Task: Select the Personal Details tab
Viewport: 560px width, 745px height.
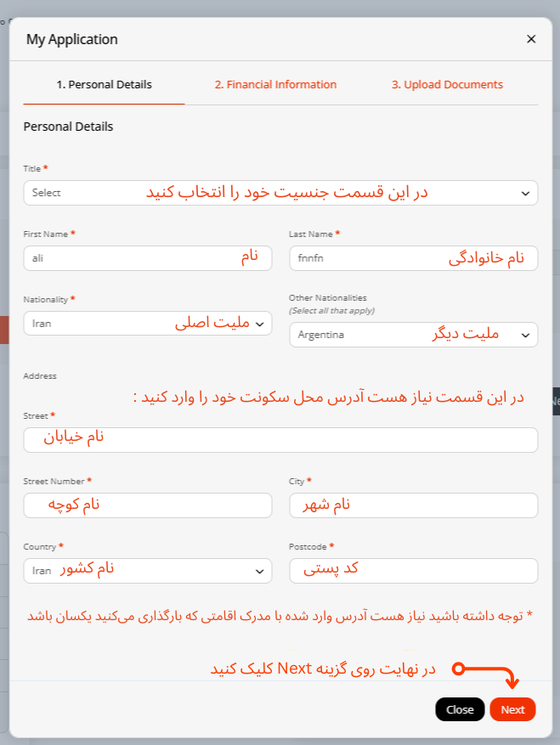Action: [x=104, y=85]
